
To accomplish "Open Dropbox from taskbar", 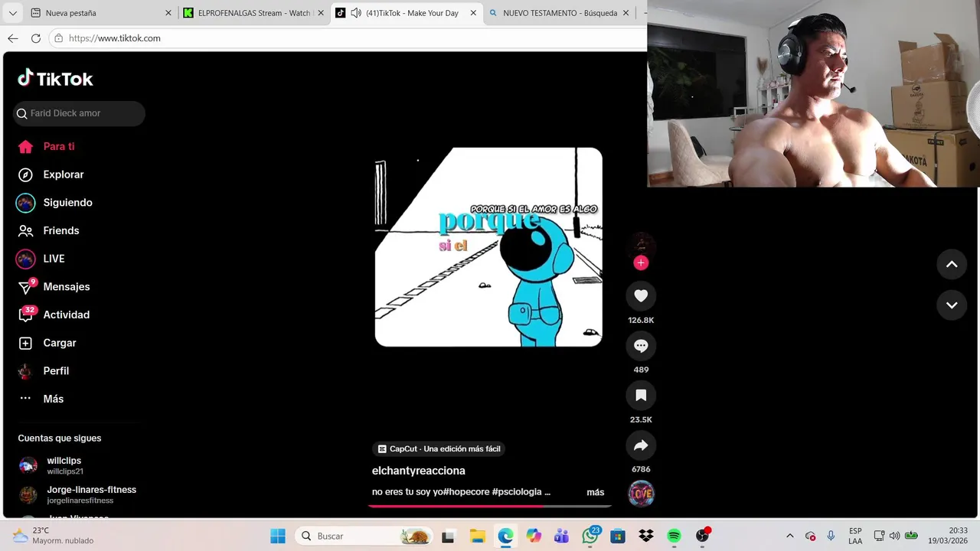I will pos(645,536).
